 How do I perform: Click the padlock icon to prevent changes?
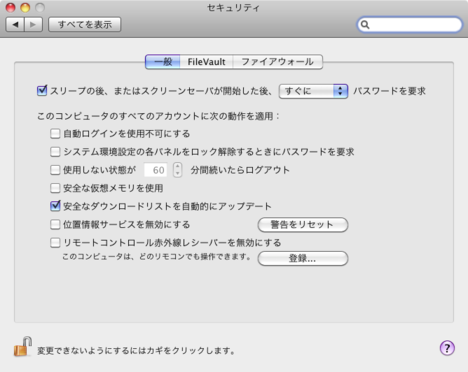(23, 347)
